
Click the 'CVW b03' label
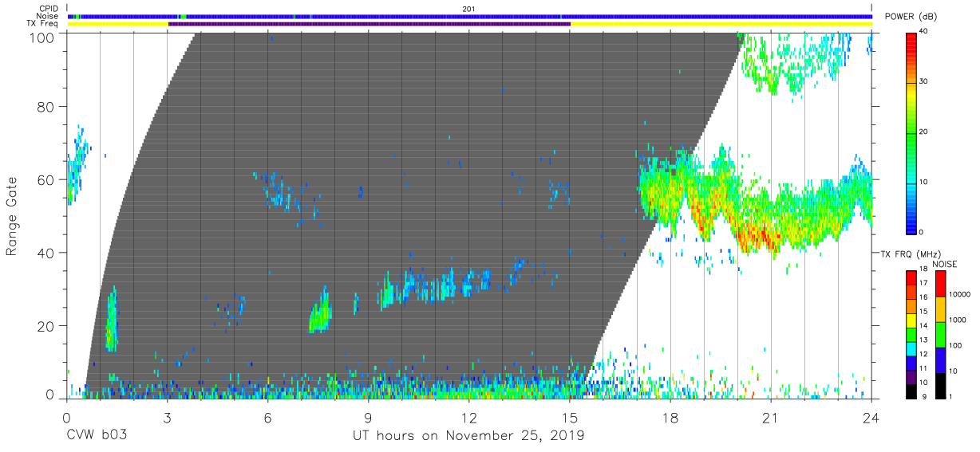coord(97,436)
